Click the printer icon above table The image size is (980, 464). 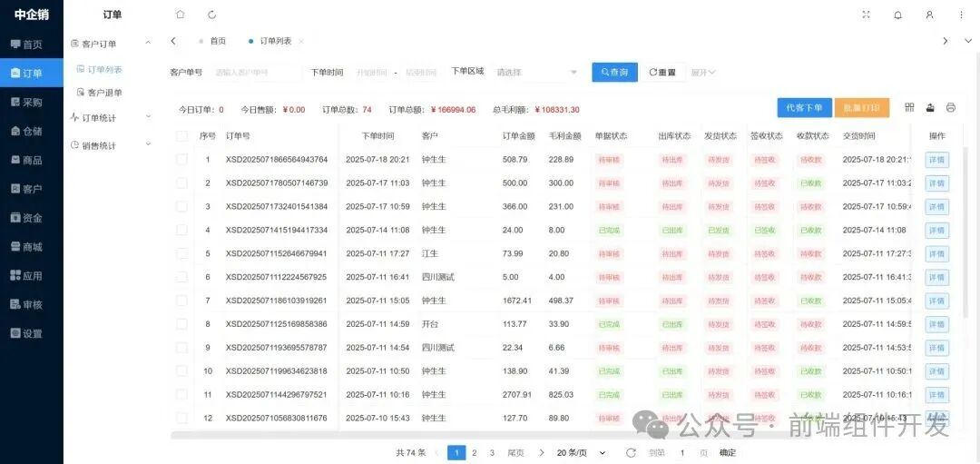(x=951, y=107)
